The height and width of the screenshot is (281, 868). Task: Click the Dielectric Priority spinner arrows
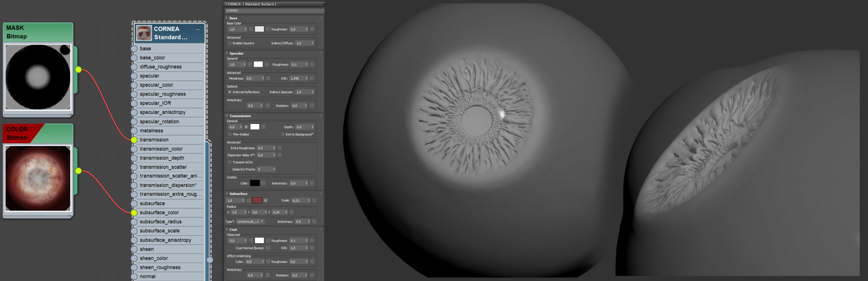pyautogui.click(x=274, y=169)
